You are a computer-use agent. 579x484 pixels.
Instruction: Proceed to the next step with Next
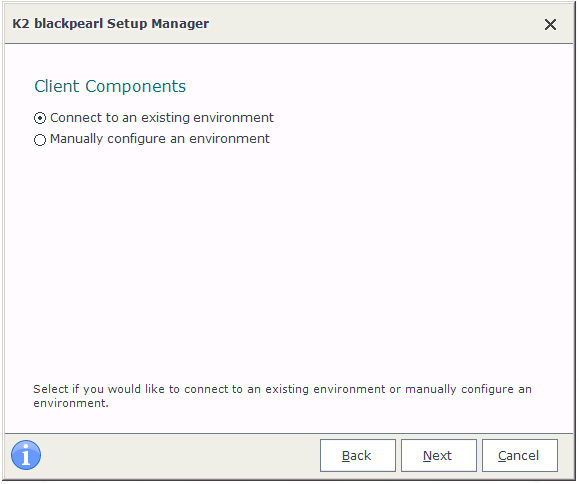(439, 455)
